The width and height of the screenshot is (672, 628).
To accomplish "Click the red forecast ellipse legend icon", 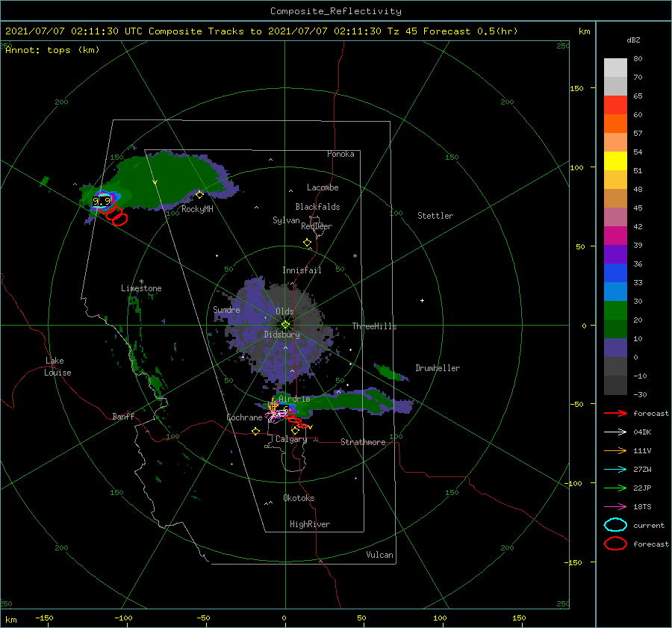I will [x=615, y=544].
